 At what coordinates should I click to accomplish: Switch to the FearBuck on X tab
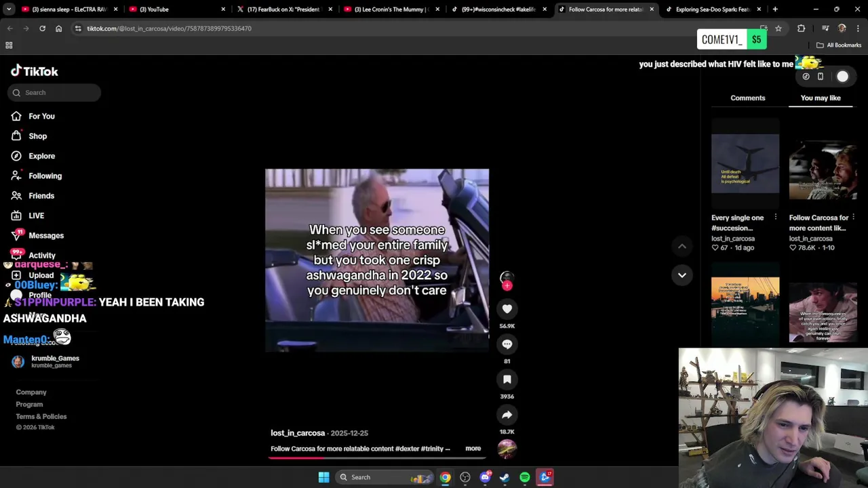285,9
